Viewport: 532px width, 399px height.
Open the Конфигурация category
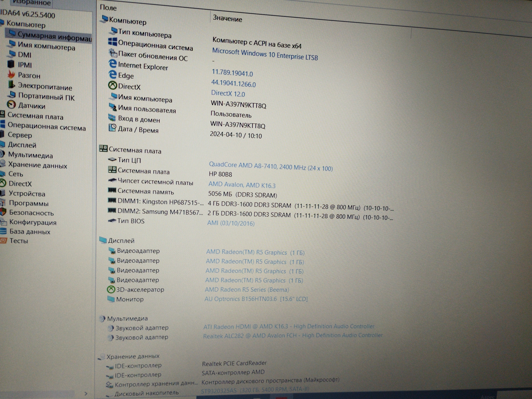pos(33,222)
